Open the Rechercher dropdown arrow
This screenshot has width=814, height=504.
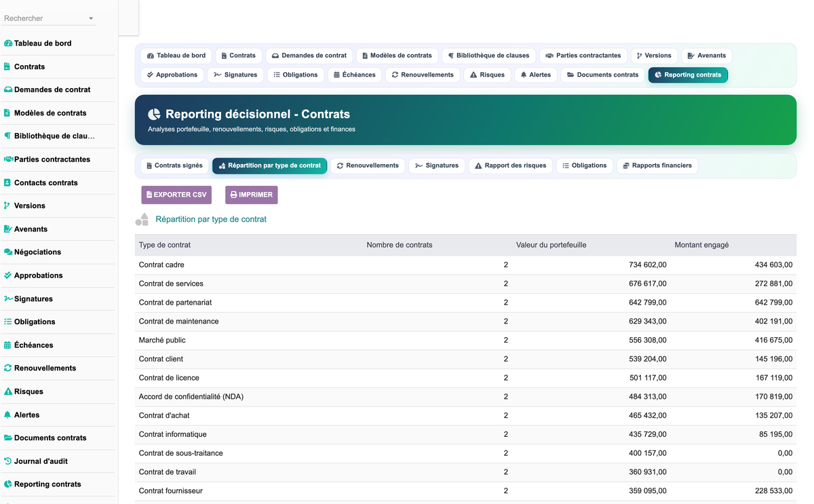point(91,18)
